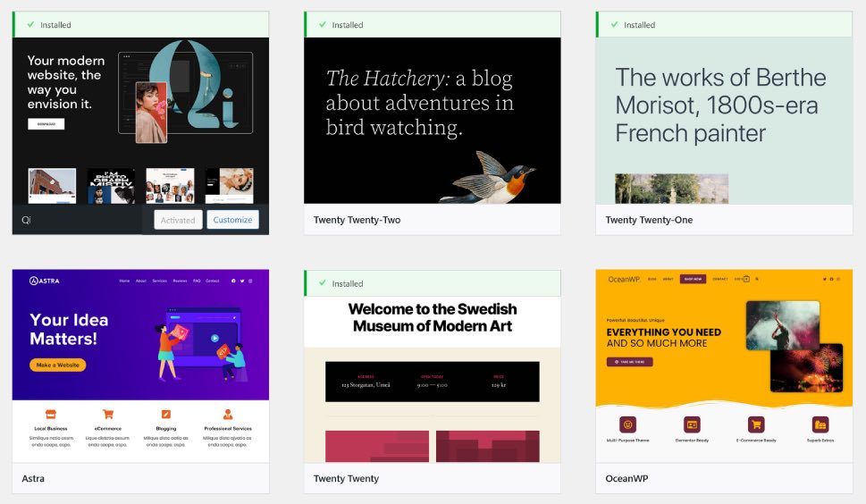Open the Twenty Twenty-One theme screenshot
The width and height of the screenshot is (866, 504).
pos(724,121)
